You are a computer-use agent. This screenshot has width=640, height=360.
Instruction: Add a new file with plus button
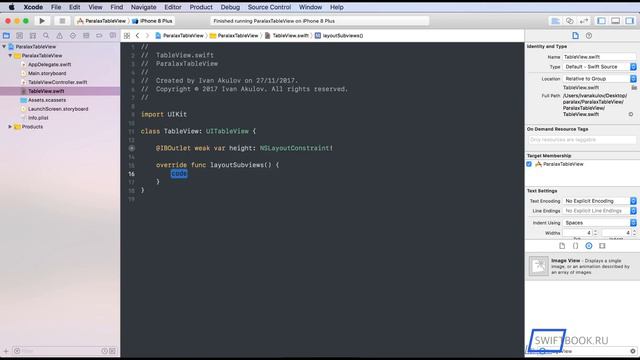6,351
